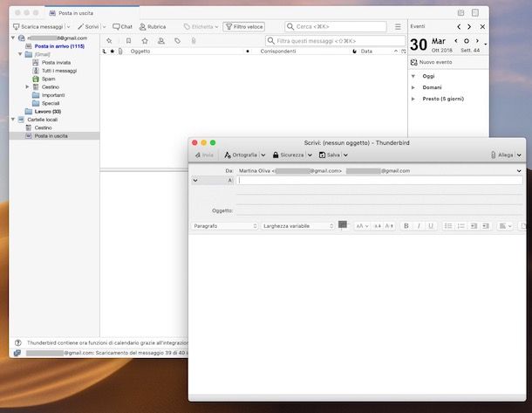
Task: Open the A: recipient type dropdown
Action: pyautogui.click(x=195, y=181)
